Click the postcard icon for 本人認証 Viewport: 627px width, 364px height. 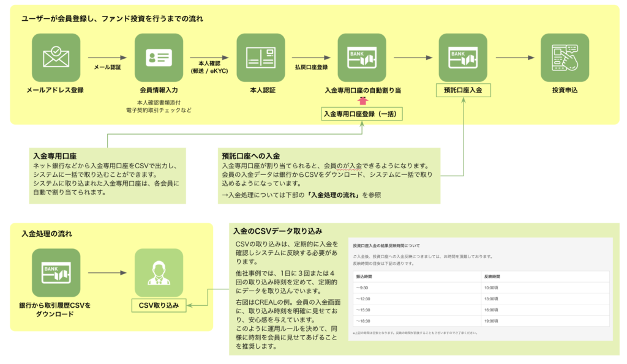(260, 58)
